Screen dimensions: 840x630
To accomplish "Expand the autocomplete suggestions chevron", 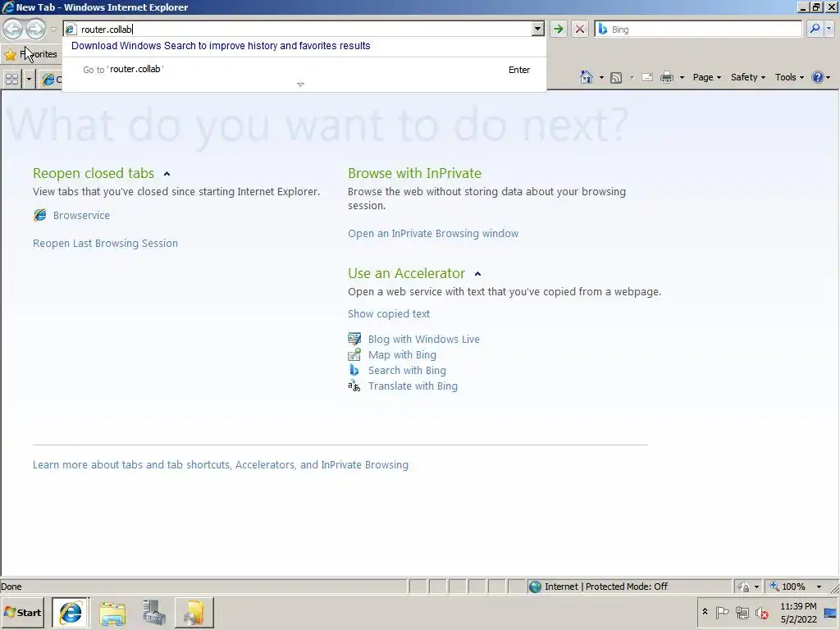I will pyautogui.click(x=300, y=84).
